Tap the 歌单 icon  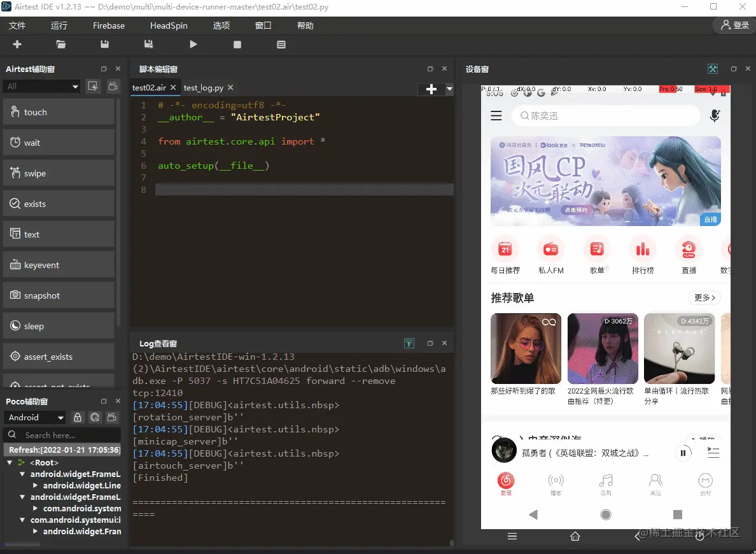tap(597, 249)
